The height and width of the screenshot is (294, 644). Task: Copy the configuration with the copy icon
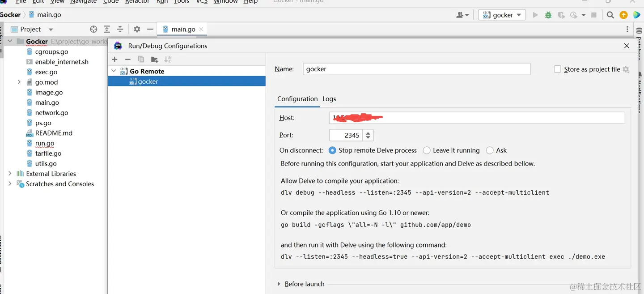pyautogui.click(x=141, y=60)
